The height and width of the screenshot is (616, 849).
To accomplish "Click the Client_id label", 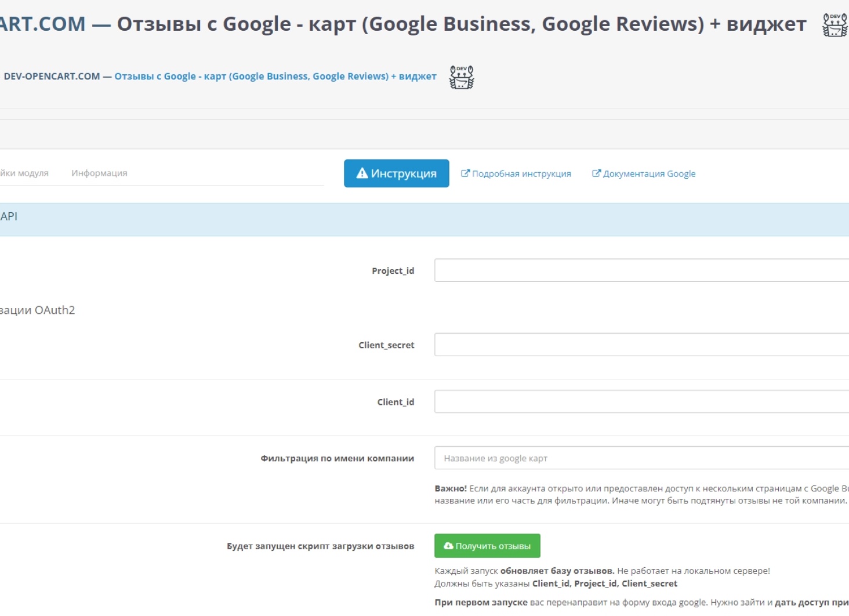I will click(x=396, y=402).
